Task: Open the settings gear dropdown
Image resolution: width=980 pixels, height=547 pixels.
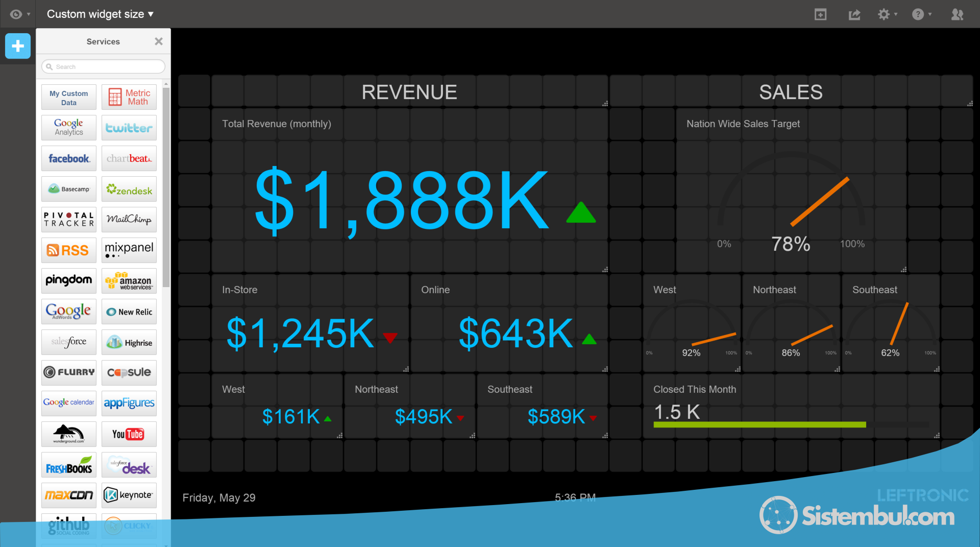Action: [x=887, y=14]
